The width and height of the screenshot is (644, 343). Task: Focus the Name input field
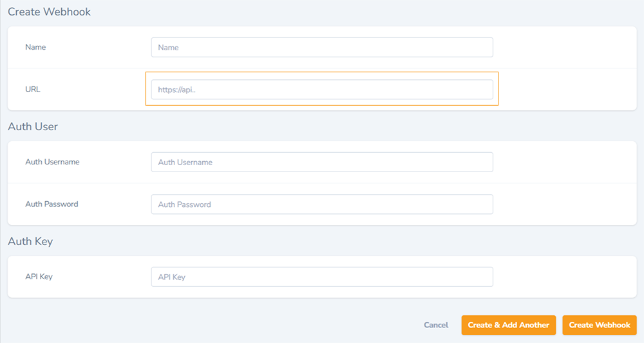click(322, 47)
